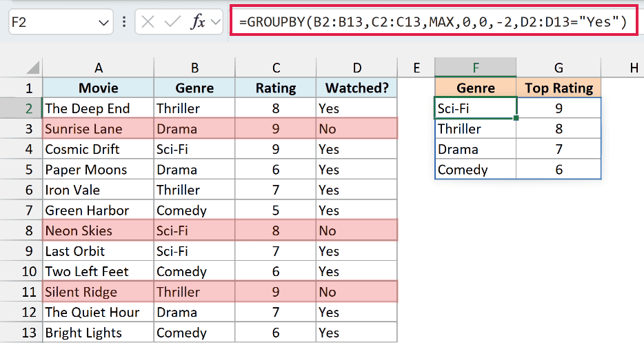Select column F header

click(x=476, y=68)
